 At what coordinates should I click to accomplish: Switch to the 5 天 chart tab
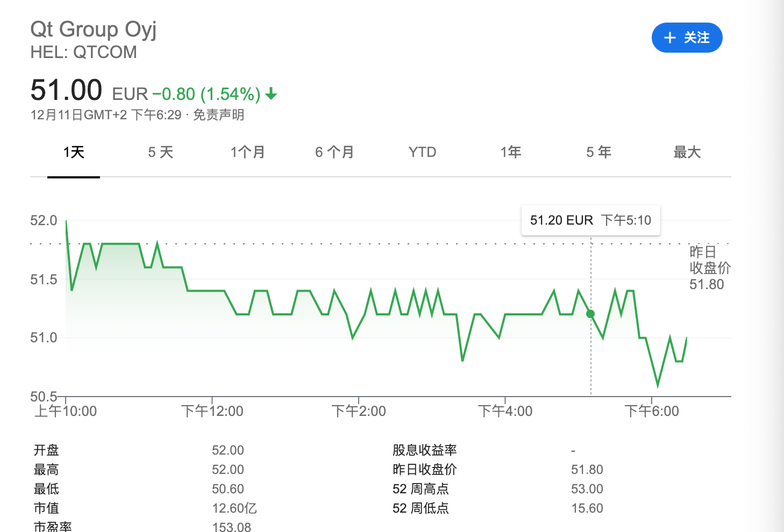160,152
